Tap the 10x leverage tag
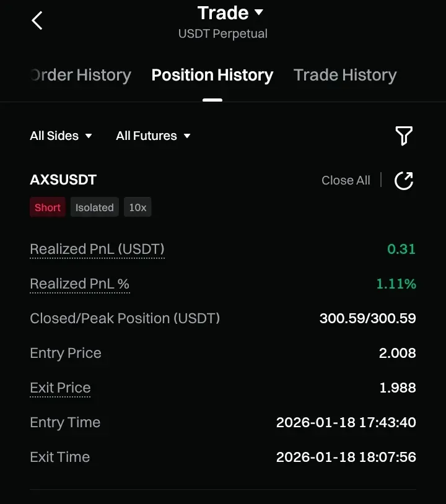446x504 pixels. (x=138, y=207)
